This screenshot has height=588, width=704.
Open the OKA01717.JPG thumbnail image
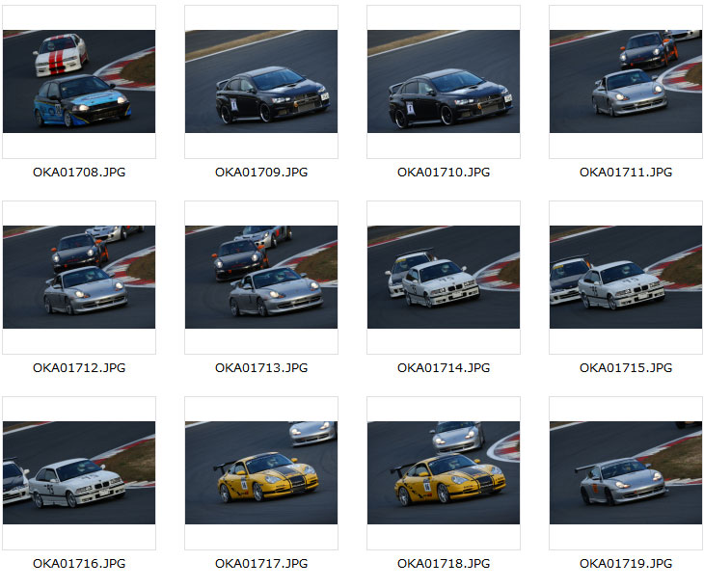pyautogui.click(x=261, y=472)
